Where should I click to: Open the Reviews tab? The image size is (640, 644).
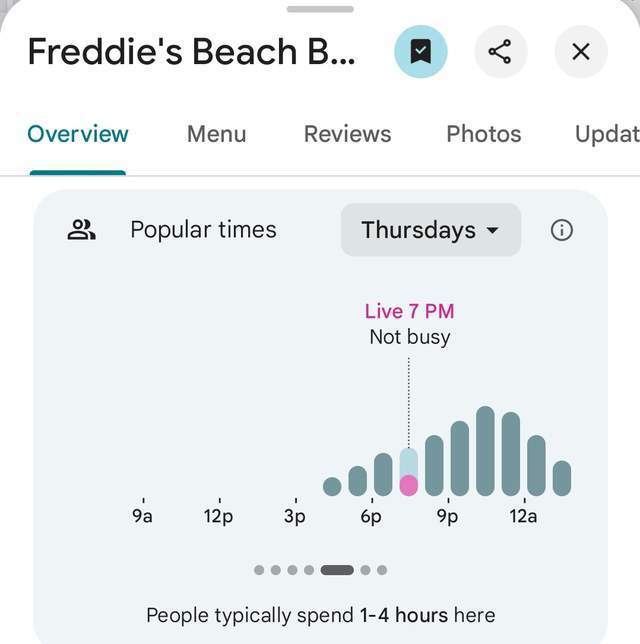click(x=347, y=134)
